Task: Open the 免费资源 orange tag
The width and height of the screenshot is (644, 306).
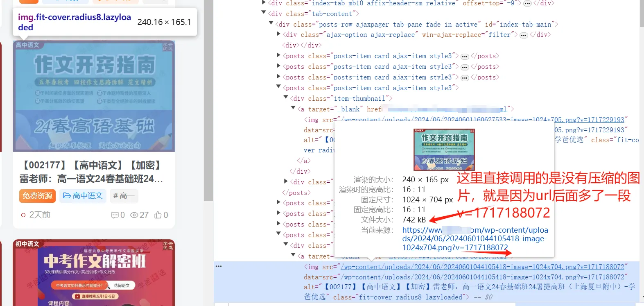Action: tap(37, 196)
